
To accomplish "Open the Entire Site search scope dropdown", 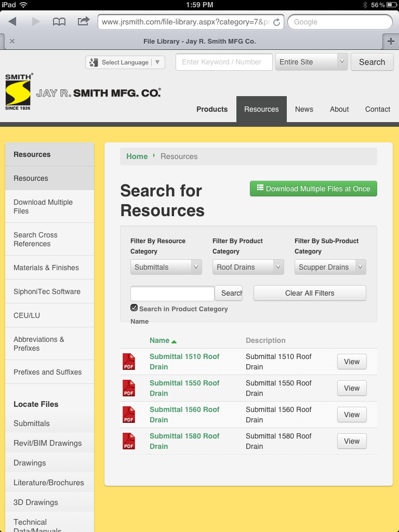I will click(311, 62).
